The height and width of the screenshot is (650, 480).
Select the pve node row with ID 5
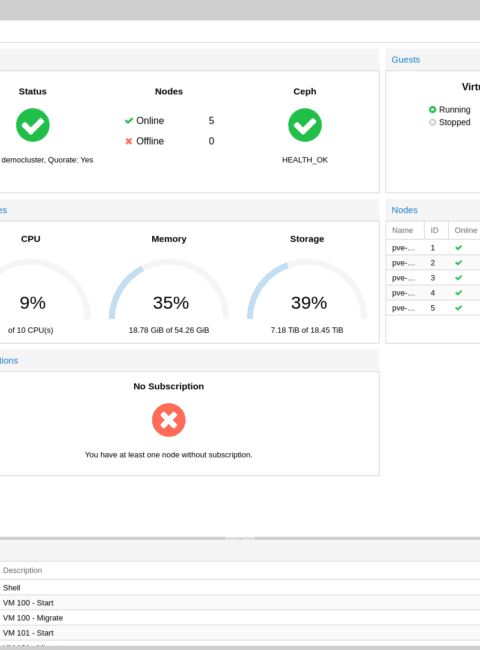[x=433, y=308]
